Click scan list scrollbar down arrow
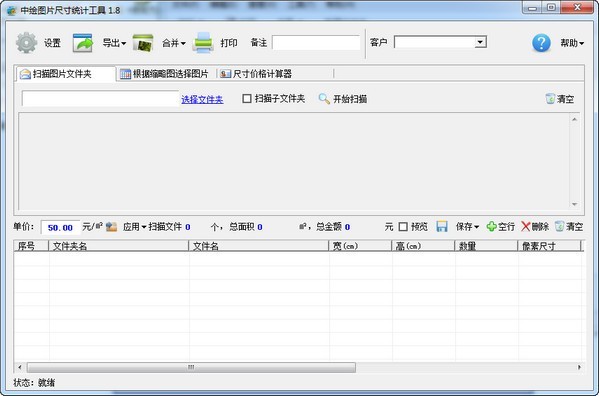 (574, 204)
